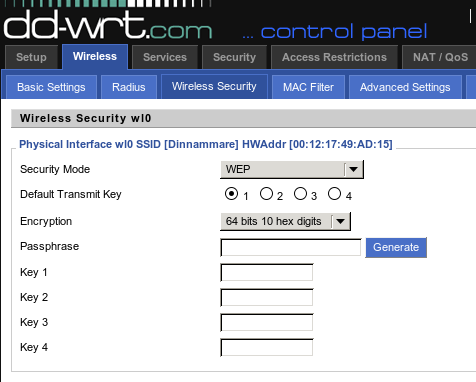Go to Advanced Settings subtab
Screen dimensions: 476x382
(x=405, y=87)
